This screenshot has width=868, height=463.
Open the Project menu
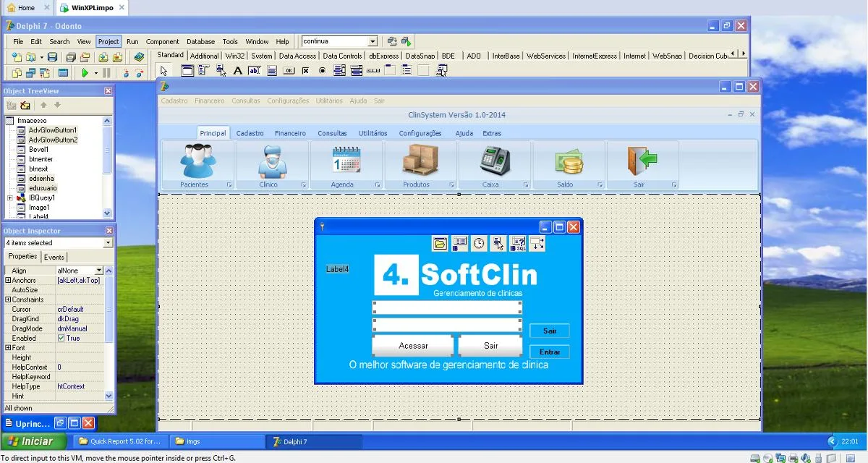tap(109, 41)
